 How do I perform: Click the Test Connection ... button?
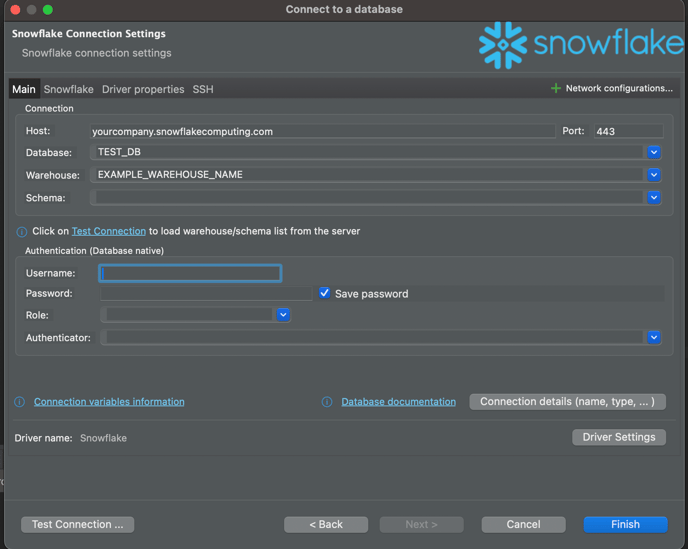[x=78, y=524]
